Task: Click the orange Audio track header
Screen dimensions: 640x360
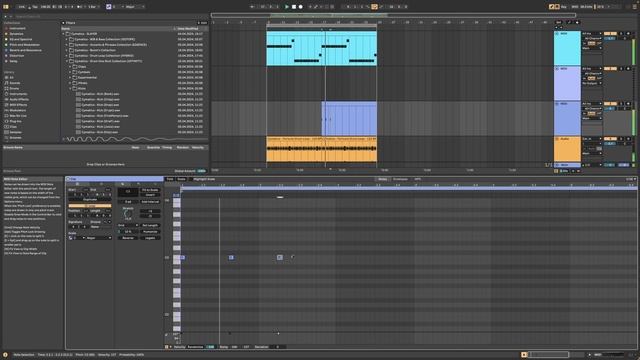Action: (x=567, y=149)
